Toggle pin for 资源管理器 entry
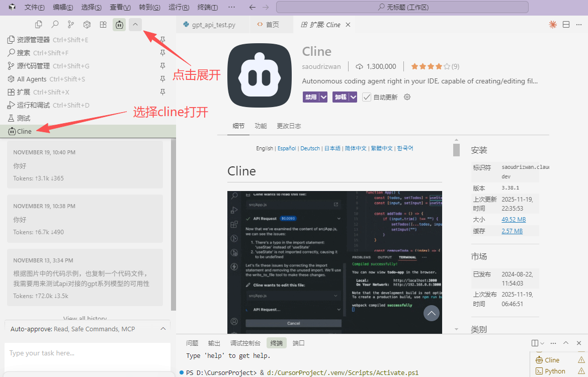 (163, 40)
